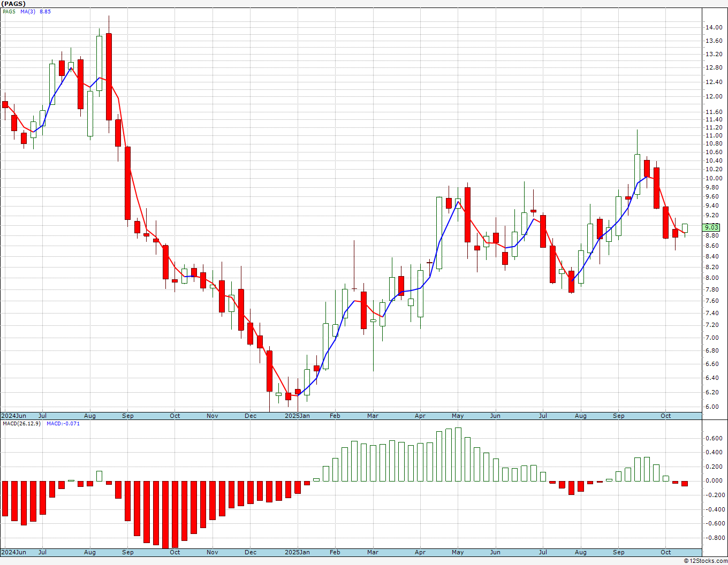
Task: Click the MACD(26,12,9) indicator label
Action: coord(22,423)
